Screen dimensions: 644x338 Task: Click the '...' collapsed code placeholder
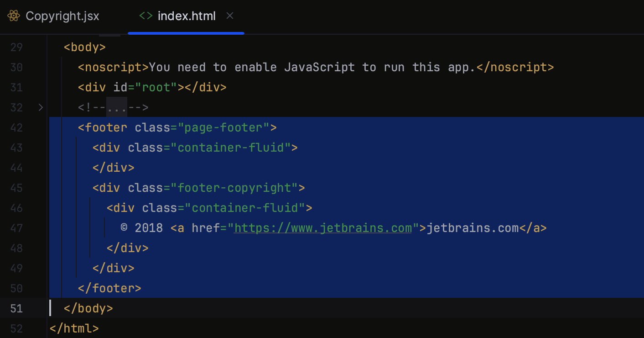pos(118,107)
